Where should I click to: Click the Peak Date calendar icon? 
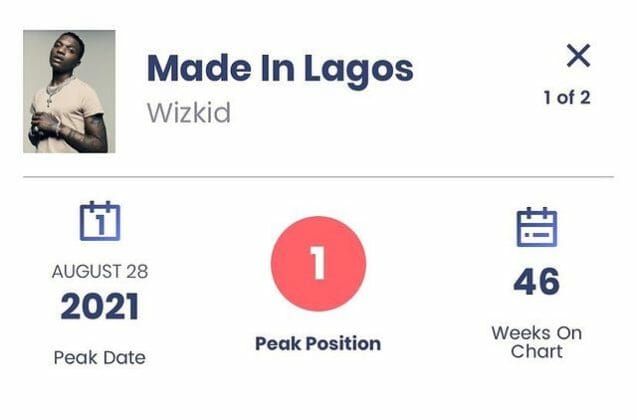[x=100, y=220]
